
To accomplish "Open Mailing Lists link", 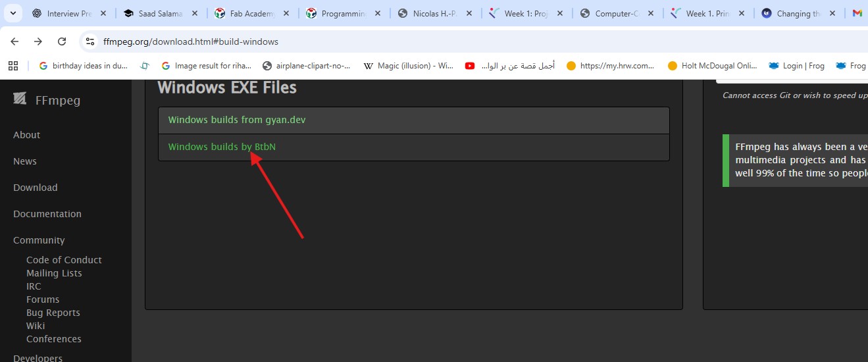I will click(54, 273).
